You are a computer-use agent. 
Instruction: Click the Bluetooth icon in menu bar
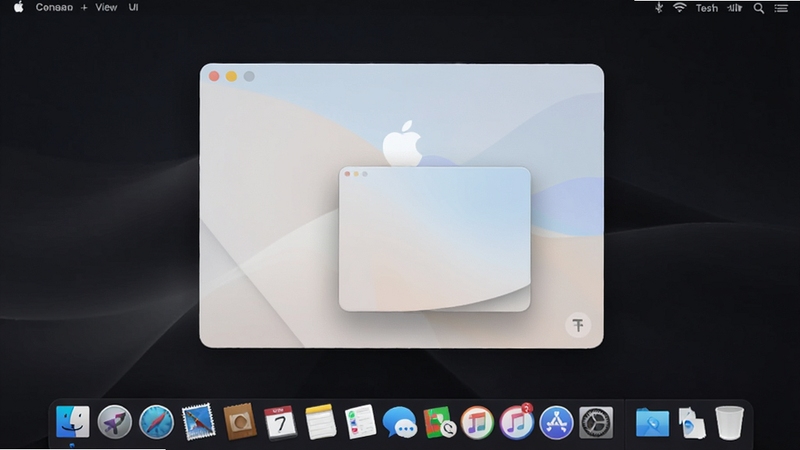pos(659,8)
